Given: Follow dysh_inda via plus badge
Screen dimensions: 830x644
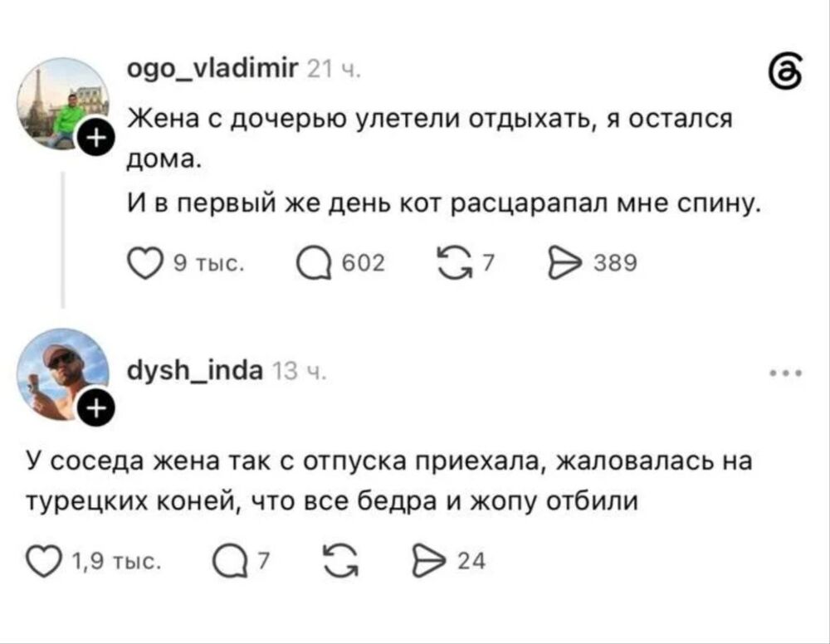Looking at the screenshot, I should [95, 408].
